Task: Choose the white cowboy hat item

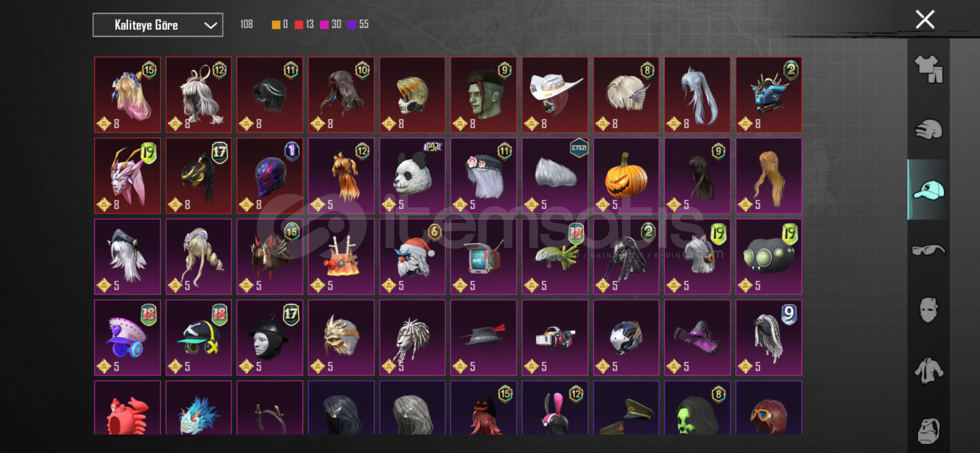Action: [x=555, y=95]
